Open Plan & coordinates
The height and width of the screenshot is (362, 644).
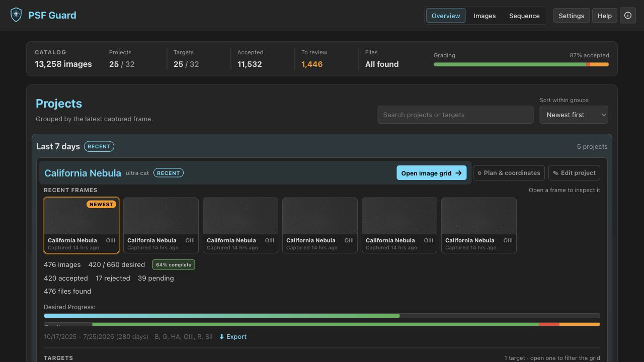(509, 173)
